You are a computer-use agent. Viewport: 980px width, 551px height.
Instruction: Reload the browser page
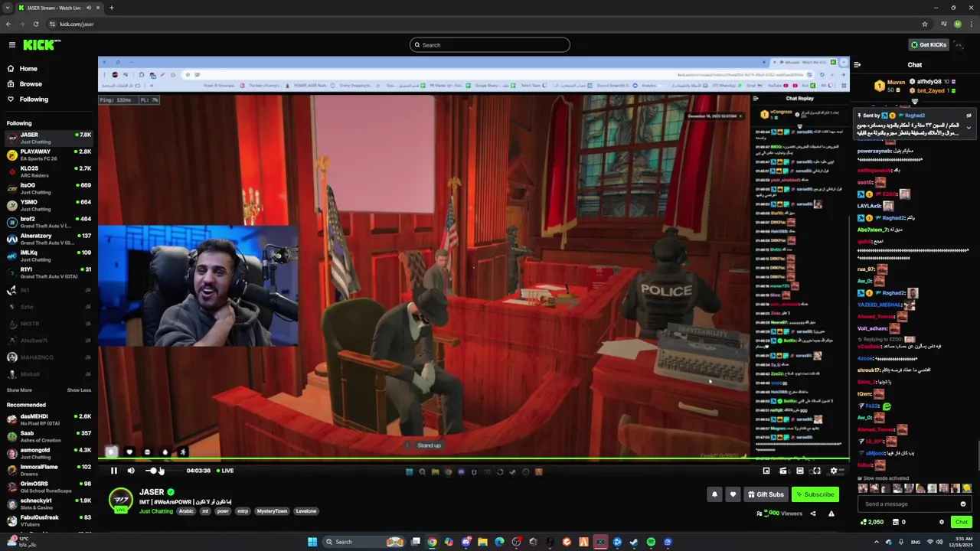coord(35,24)
